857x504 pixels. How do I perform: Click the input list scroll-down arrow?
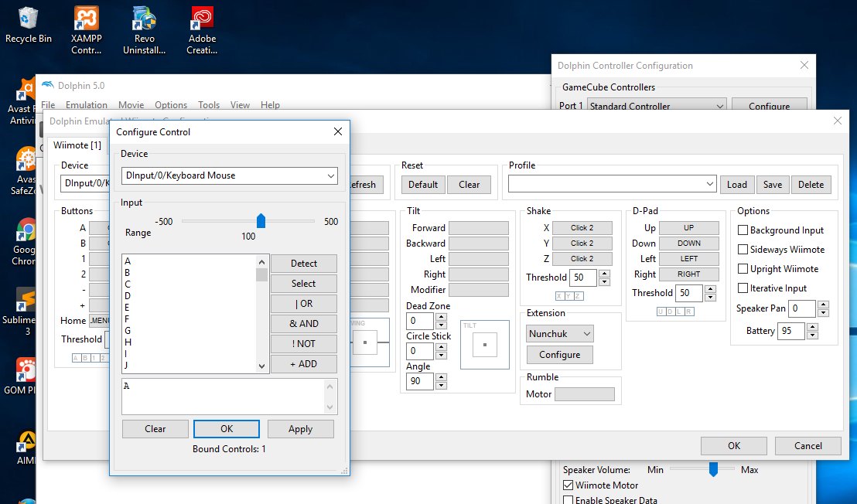point(261,366)
